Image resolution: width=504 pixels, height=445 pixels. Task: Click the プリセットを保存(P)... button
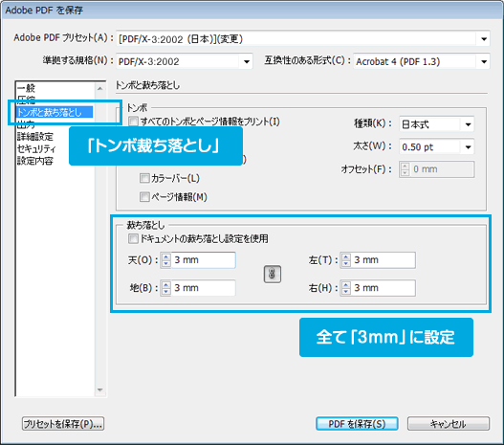(x=63, y=424)
